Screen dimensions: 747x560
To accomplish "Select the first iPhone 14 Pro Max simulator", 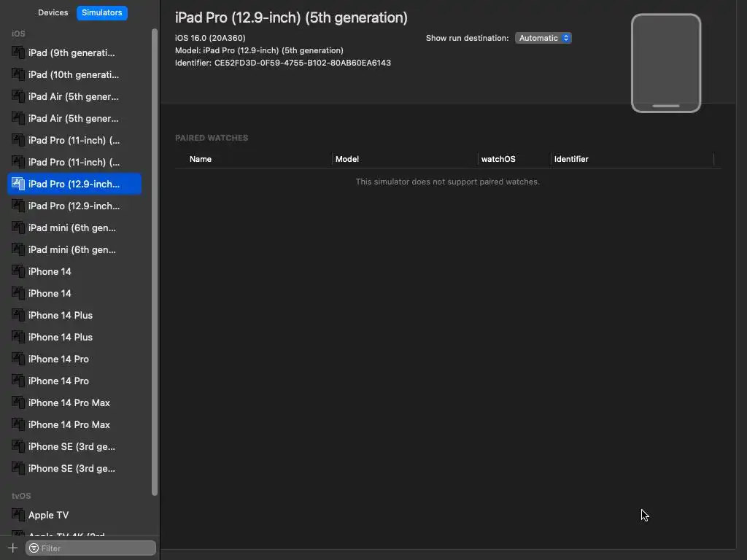I will click(74, 403).
